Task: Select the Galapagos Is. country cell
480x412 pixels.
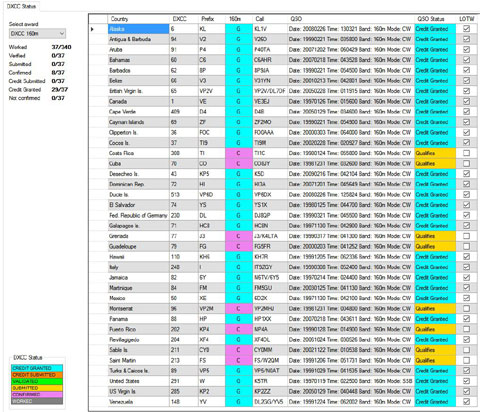Action: (139, 226)
